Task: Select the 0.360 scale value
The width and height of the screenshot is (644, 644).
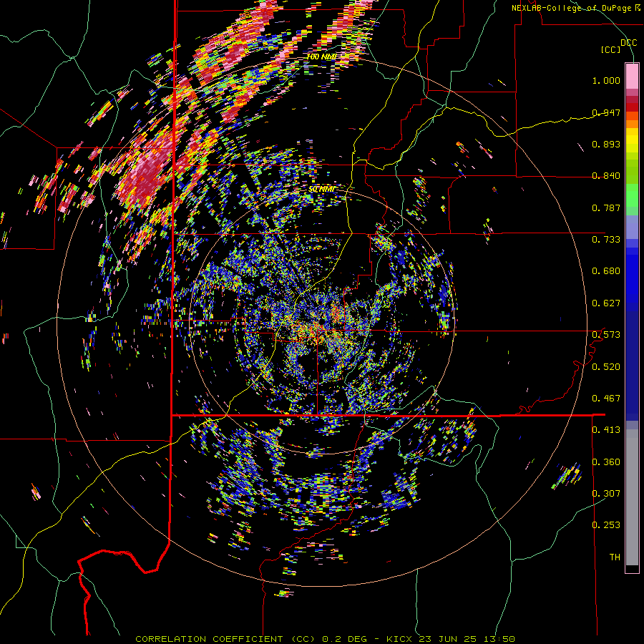Action: (606, 462)
